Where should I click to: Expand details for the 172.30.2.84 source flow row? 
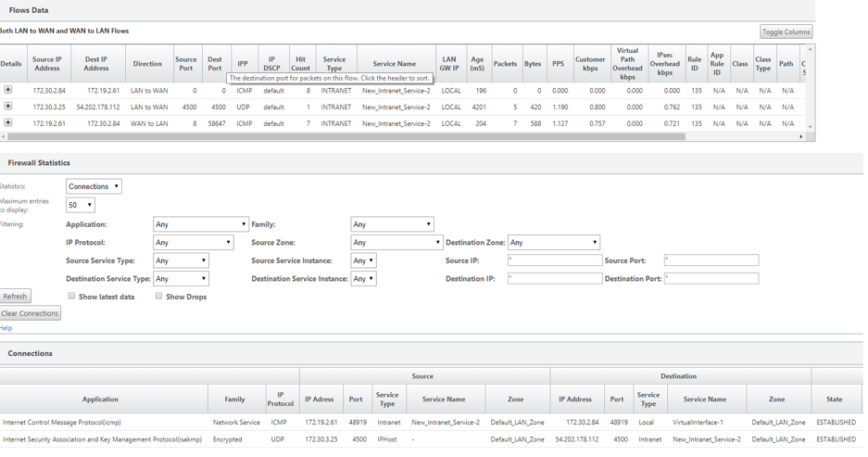tap(7, 90)
